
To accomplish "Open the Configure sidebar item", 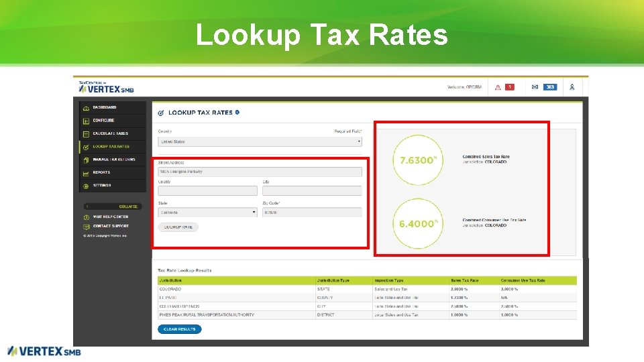I will click(113, 121).
